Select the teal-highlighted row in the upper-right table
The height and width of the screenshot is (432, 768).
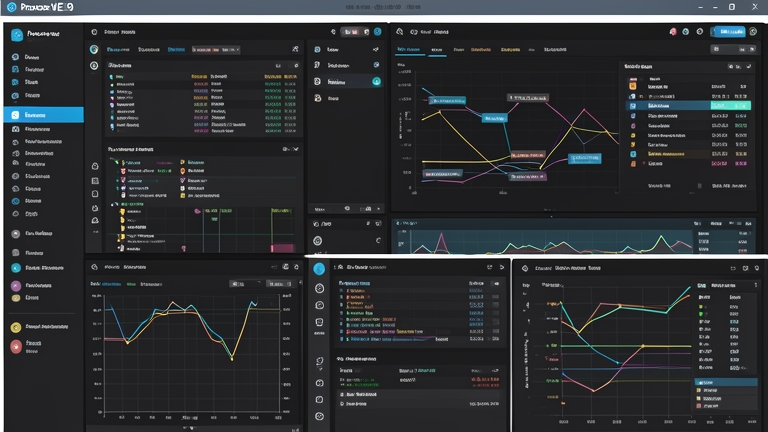coord(688,105)
